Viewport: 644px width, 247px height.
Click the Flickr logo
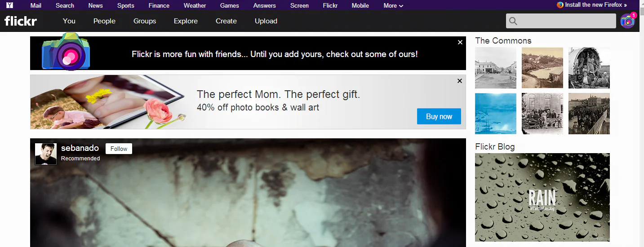click(x=21, y=21)
